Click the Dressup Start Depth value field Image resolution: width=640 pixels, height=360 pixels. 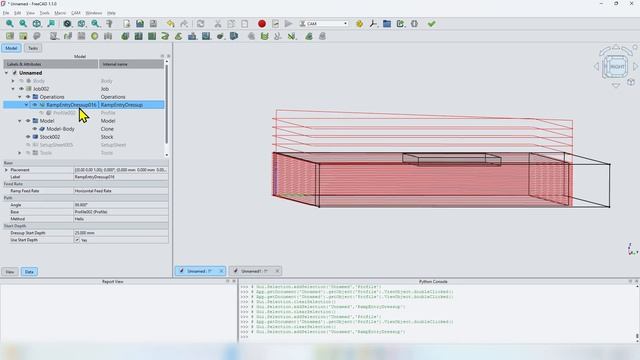tap(121, 233)
